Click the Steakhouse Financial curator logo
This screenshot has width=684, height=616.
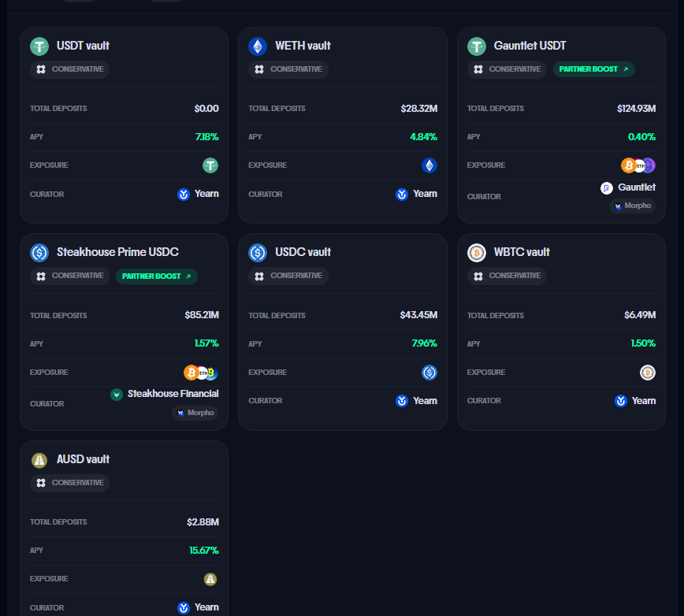tap(117, 395)
